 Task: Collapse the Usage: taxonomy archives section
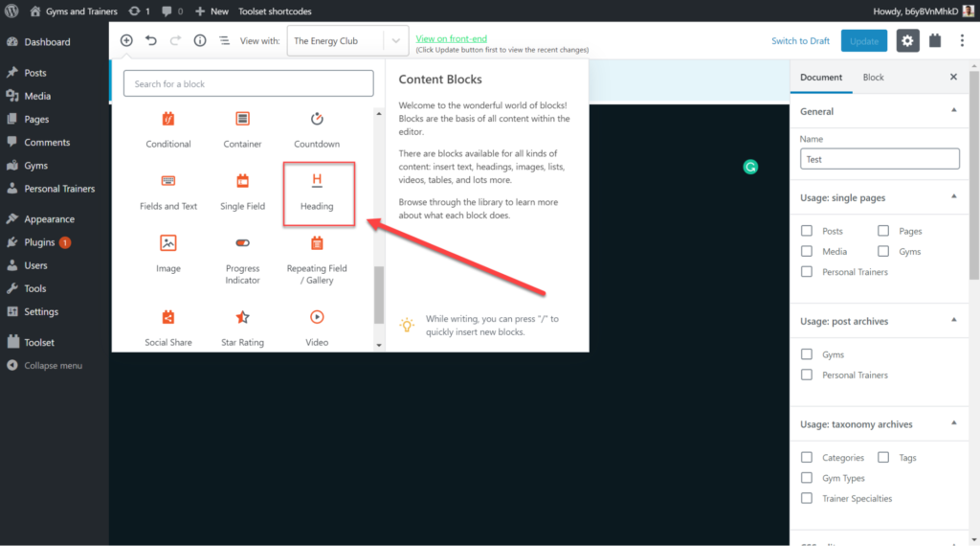[880, 424]
